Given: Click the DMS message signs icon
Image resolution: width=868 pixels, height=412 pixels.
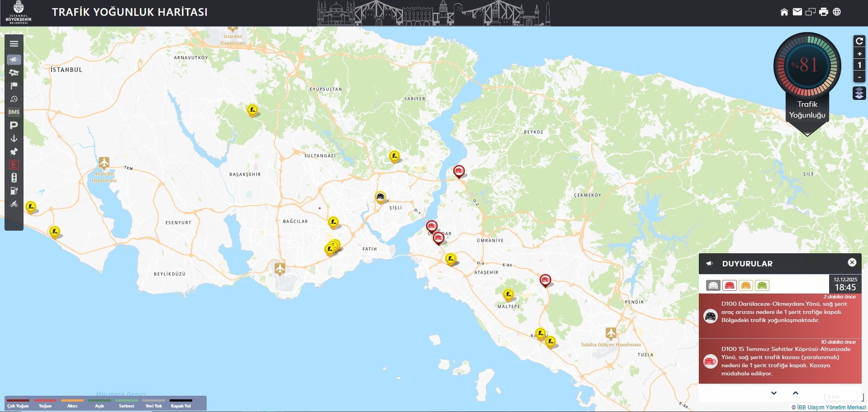Looking at the screenshot, I should tap(14, 112).
